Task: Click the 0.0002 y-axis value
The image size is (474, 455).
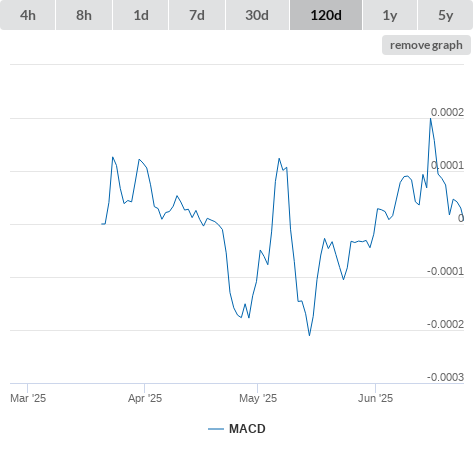Action: coord(447,112)
